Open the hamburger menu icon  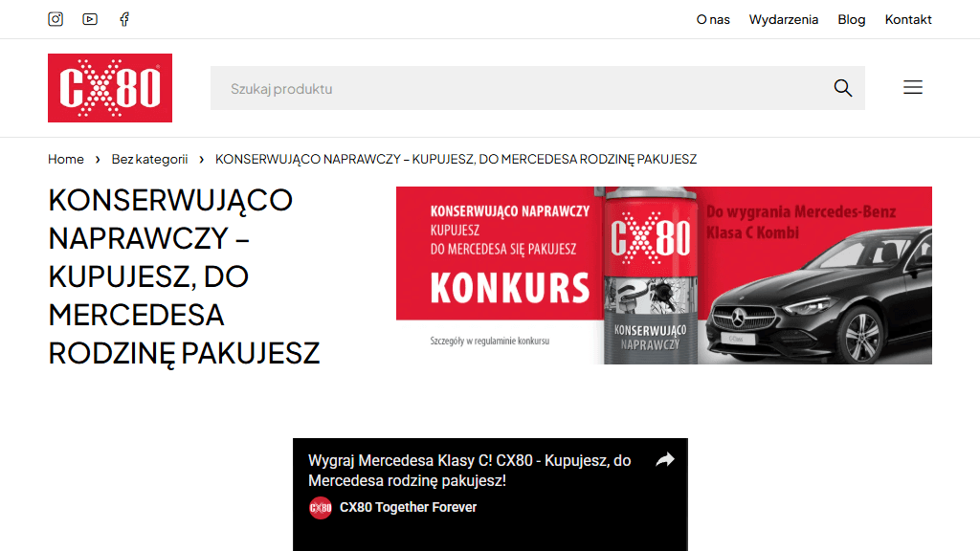click(912, 87)
